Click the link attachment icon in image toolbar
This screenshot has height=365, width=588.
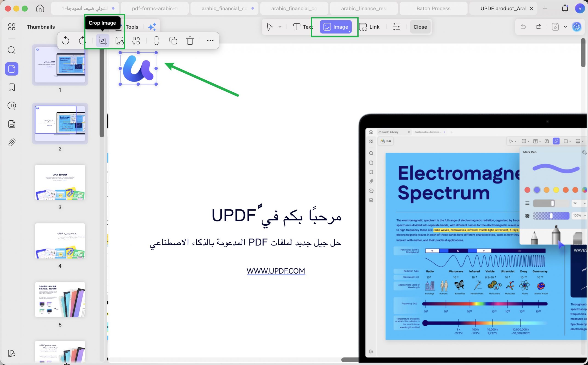tap(156, 41)
